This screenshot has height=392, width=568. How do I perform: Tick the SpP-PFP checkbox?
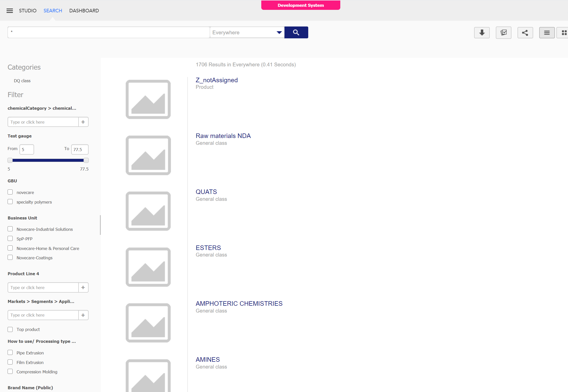10,238
